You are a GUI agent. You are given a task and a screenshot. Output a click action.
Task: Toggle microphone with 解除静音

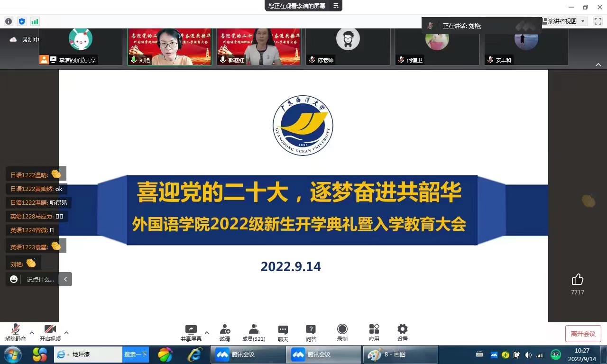16,332
